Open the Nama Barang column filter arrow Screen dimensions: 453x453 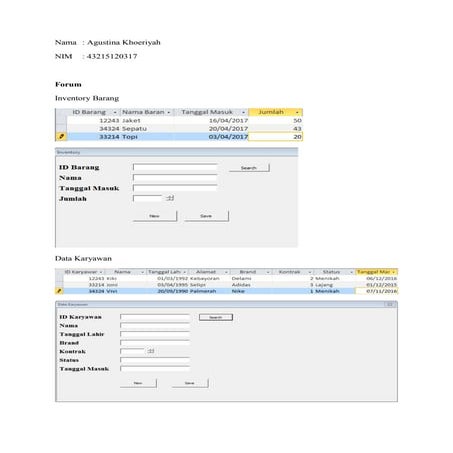click(x=169, y=112)
